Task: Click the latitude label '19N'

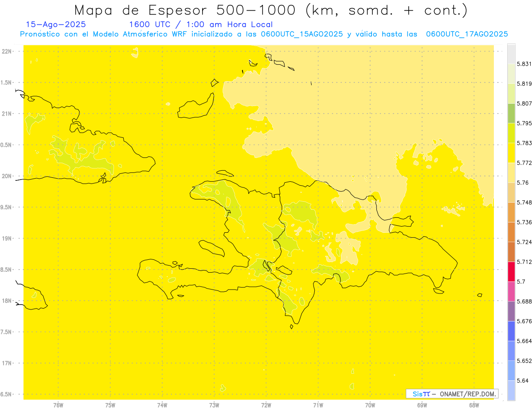Action: (7, 238)
